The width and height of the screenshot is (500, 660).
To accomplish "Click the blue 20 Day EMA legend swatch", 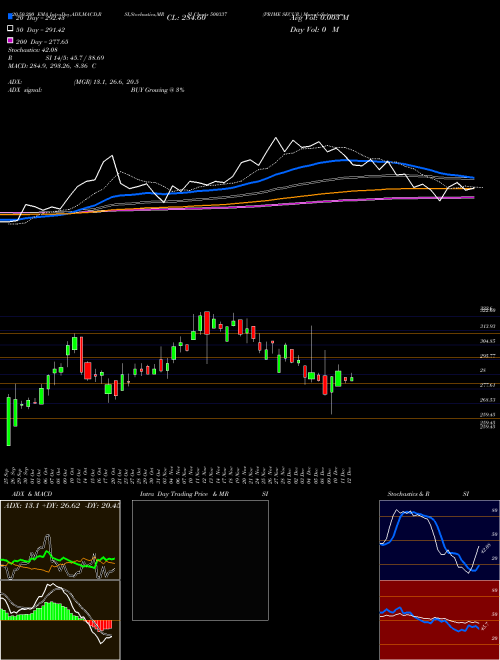I will click(x=10, y=17).
